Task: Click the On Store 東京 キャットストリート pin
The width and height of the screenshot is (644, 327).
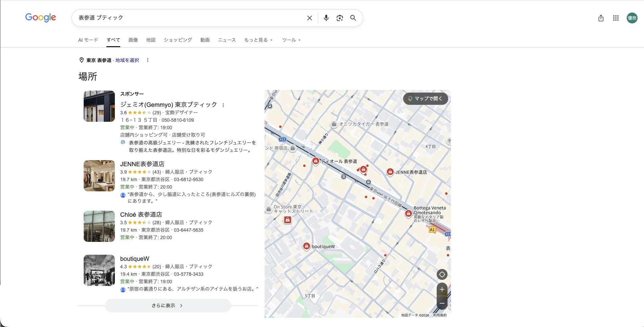Action: click(268, 209)
